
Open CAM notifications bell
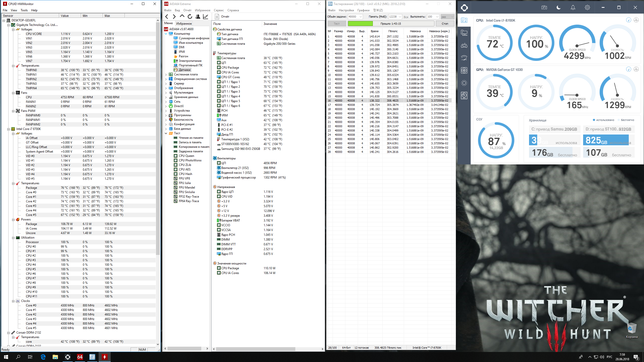tap(573, 8)
